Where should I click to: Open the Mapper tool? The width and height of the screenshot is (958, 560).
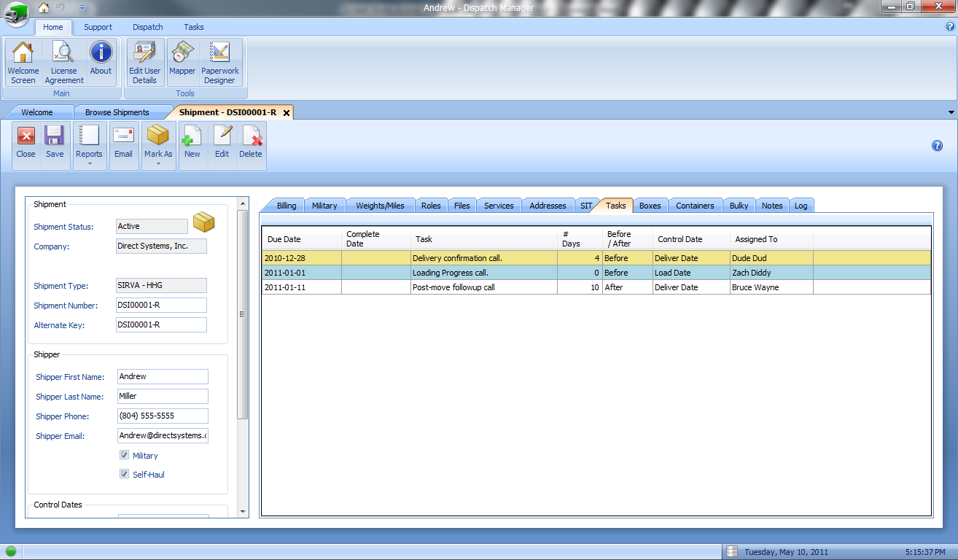click(182, 61)
